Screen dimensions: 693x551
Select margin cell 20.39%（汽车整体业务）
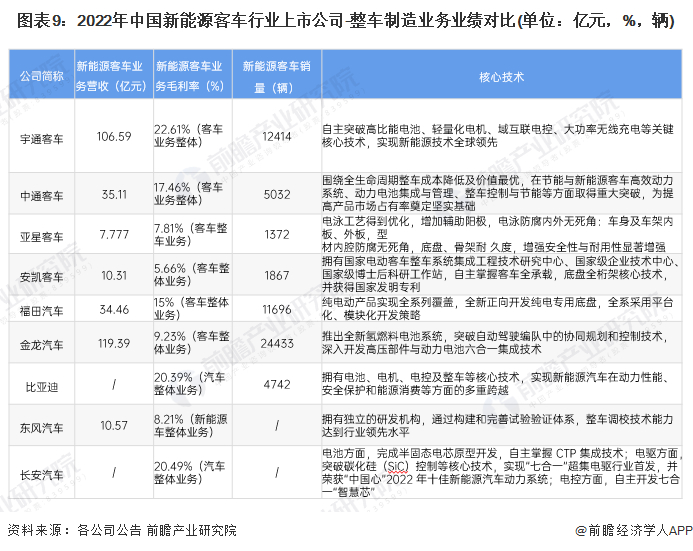click(190, 384)
